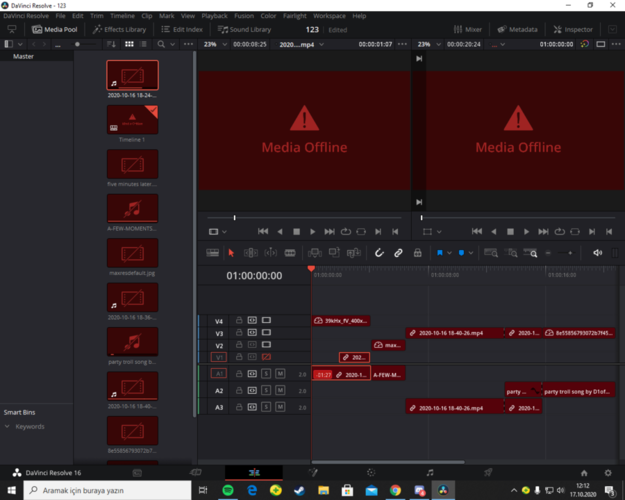Open the Fusion menu
The width and height of the screenshot is (625, 500).
click(x=244, y=16)
